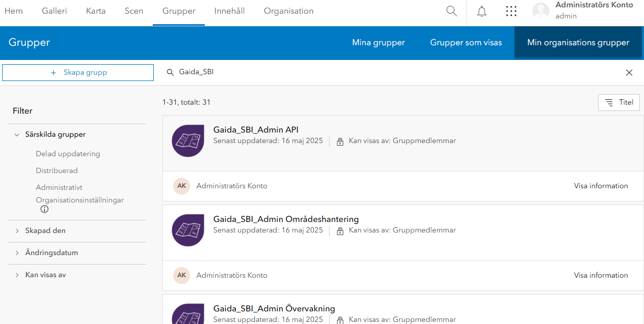644x324 pixels.
Task: Click the Skapa grupp button
Action: [78, 73]
